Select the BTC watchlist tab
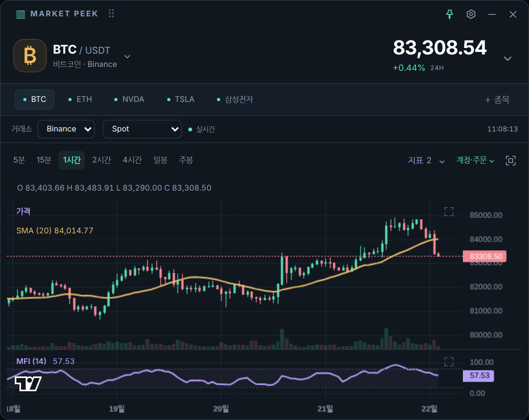 pos(35,100)
